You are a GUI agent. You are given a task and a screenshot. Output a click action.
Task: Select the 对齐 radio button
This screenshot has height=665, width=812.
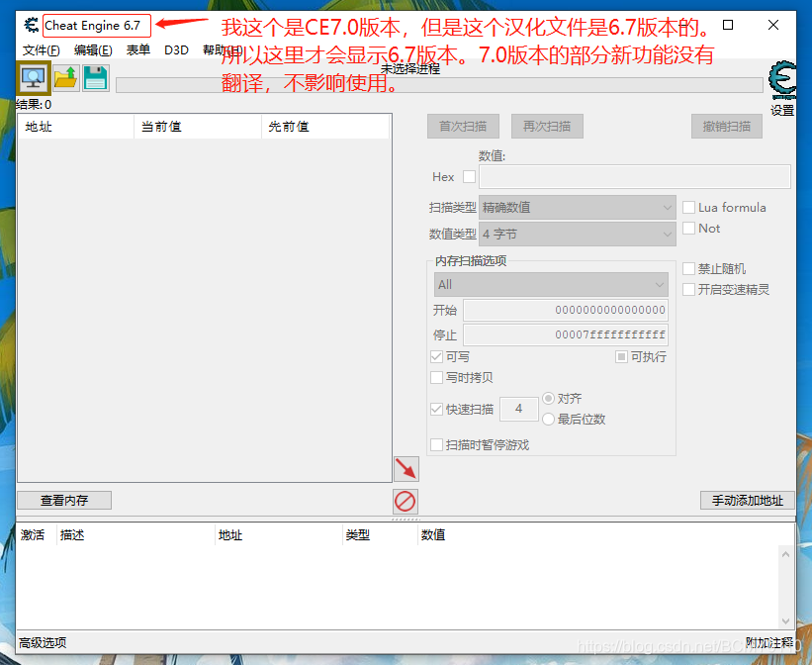548,398
